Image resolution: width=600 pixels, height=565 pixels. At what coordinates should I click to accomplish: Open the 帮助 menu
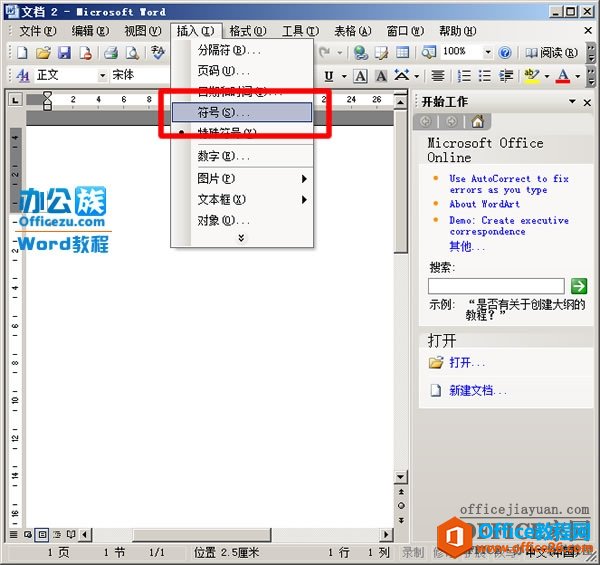pyautogui.click(x=458, y=31)
